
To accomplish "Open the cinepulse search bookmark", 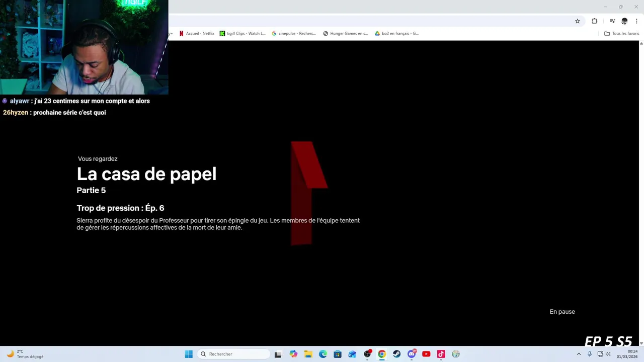I will click(x=294, y=34).
